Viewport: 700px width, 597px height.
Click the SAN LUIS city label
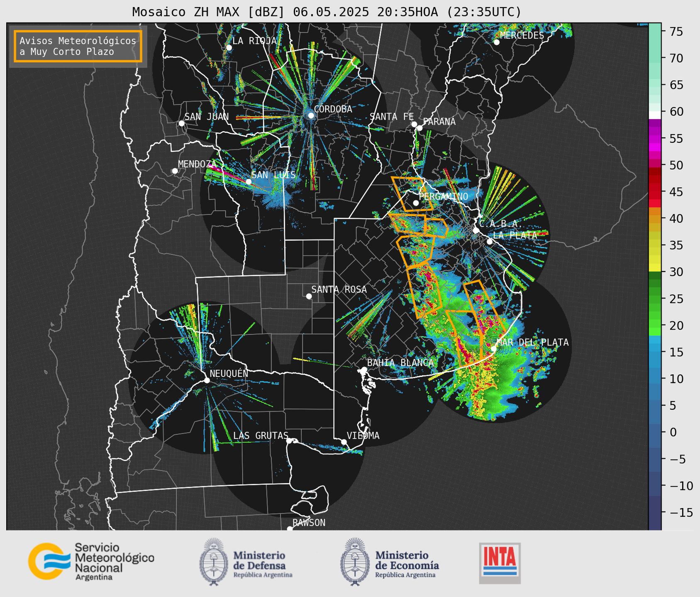pos(274,175)
